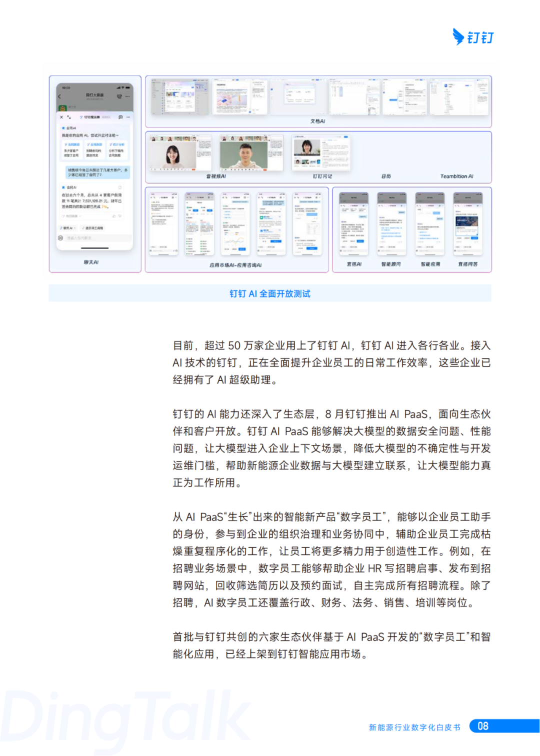Click the 文档AI label
This screenshot has width=540, height=756.
click(317, 121)
